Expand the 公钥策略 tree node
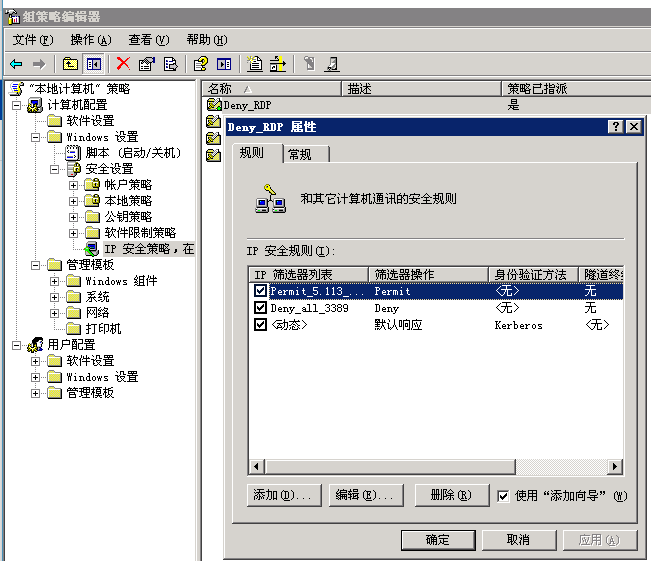Image resolution: width=651 pixels, height=561 pixels. (73, 217)
